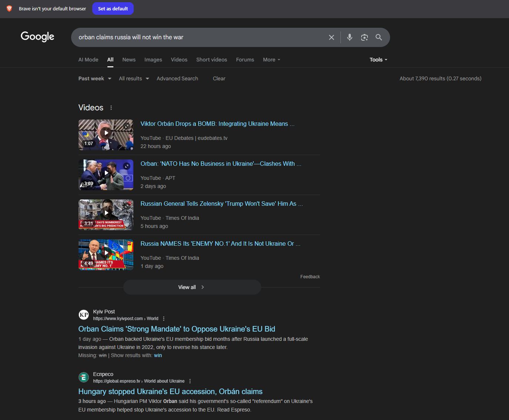Image resolution: width=509 pixels, height=420 pixels.
Task: Open the Orban NATO Has No Business title link
Action: tap(221, 164)
